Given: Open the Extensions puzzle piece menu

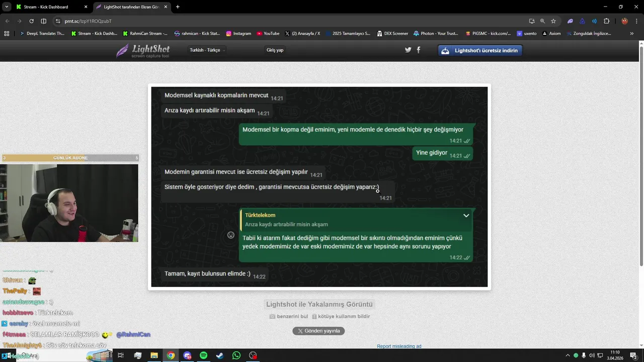Looking at the screenshot, I should click(x=606, y=21).
